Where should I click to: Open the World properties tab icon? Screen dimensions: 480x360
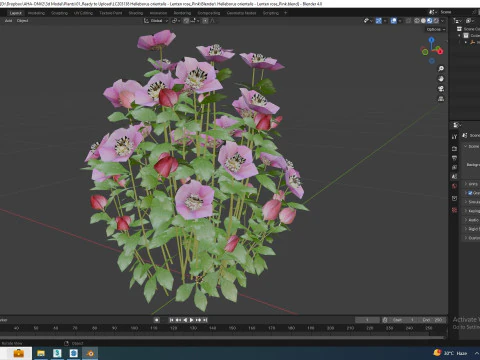point(454,186)
